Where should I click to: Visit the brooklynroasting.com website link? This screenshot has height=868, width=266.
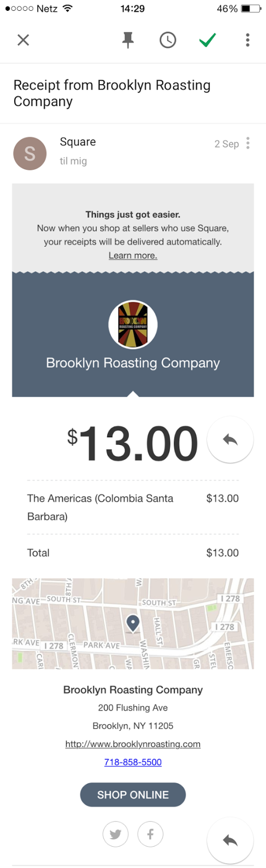point(133,744)
